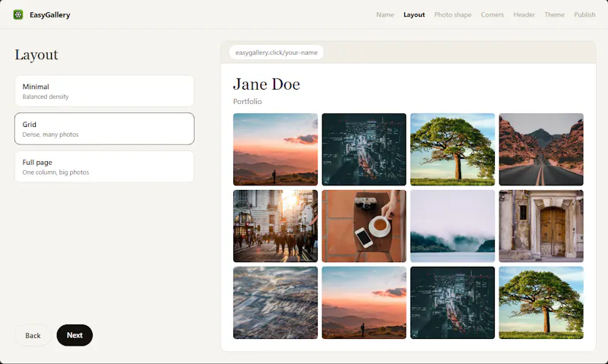Jump to the Header step
This screenshot has height=364, width=608.
[524, 14]
